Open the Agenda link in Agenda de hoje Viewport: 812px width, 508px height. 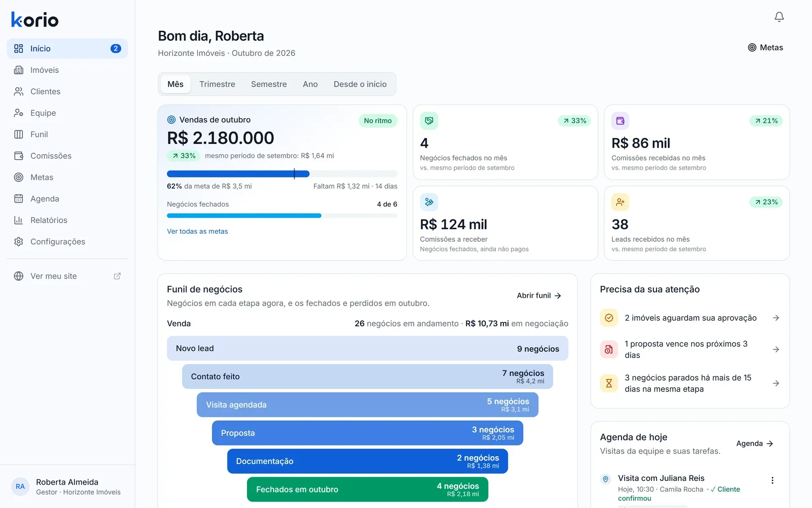click(x=755, y=443)
